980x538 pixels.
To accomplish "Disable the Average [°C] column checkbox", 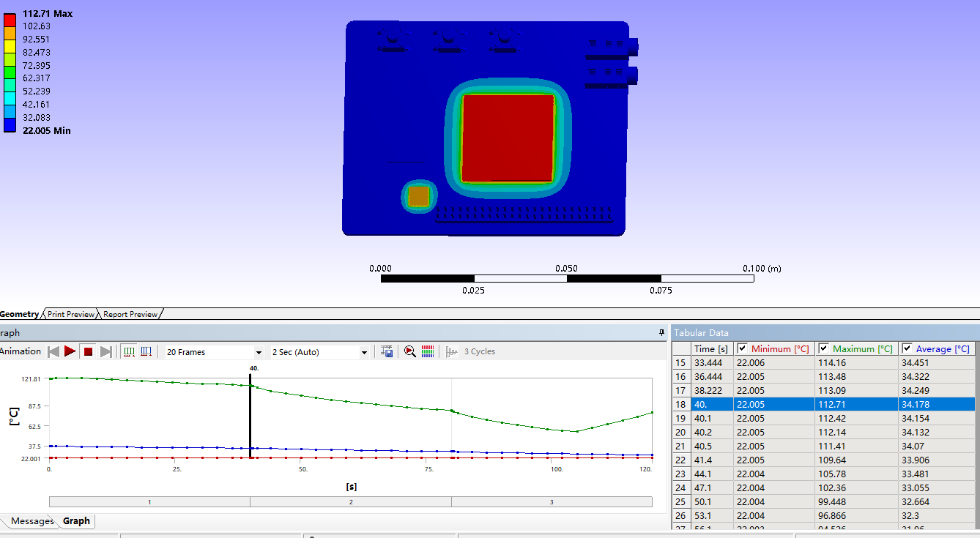I will [x=907, y=349].
